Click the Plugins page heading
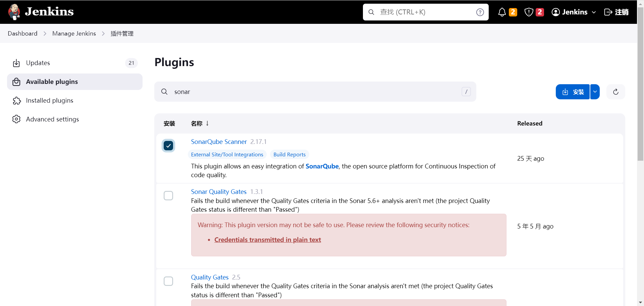This screenshot has height=306, width=644. [174, 62]
